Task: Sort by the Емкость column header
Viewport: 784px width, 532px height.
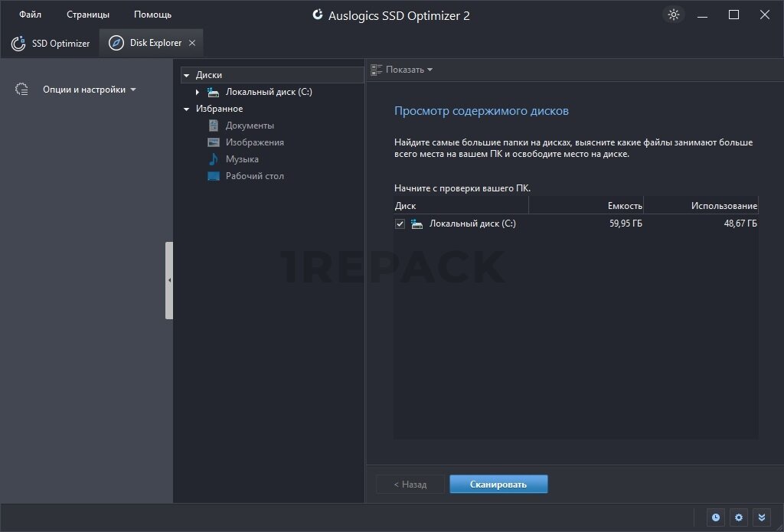Action: 586,205
